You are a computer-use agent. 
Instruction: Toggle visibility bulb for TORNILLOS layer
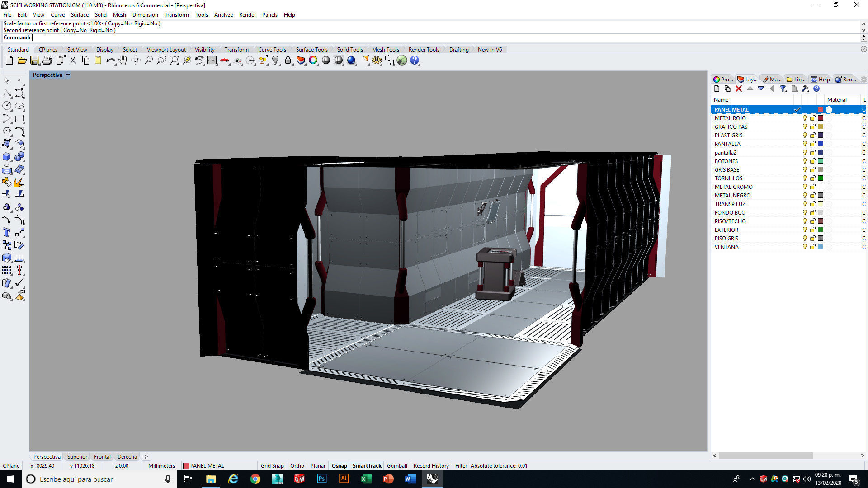coord(805,178)
